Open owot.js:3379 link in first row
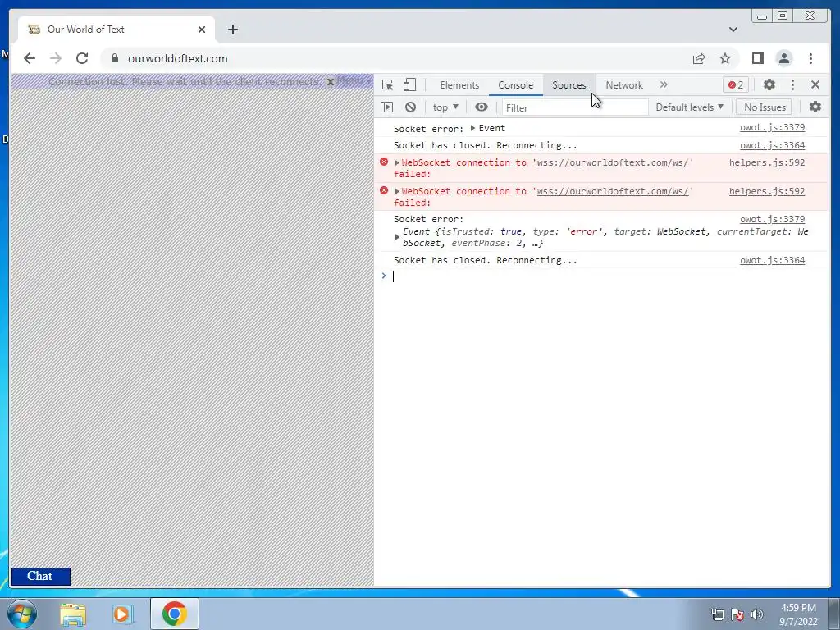 coord(772,127)
